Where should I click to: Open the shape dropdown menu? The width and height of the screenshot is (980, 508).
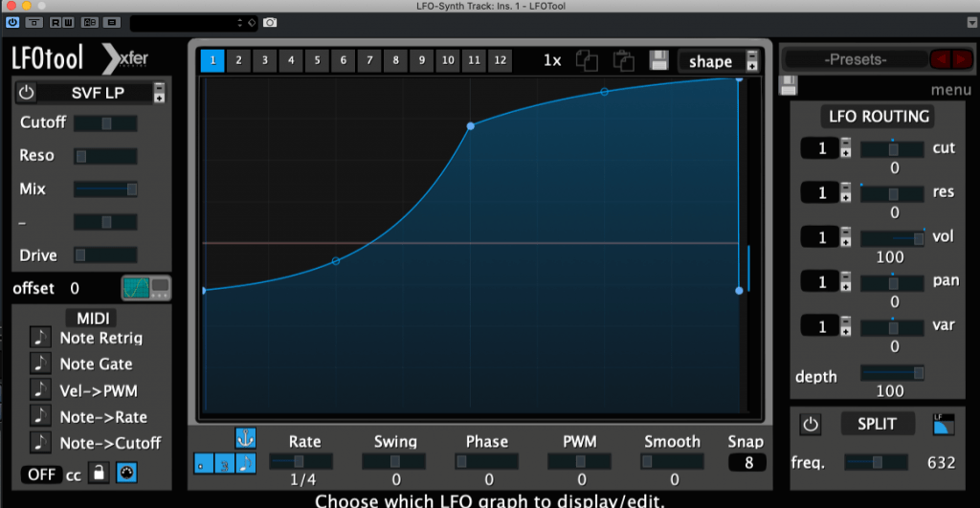point(718,61)
